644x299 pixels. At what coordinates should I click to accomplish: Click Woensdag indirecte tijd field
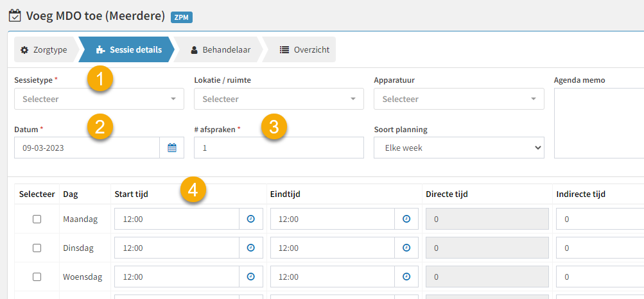600,277
